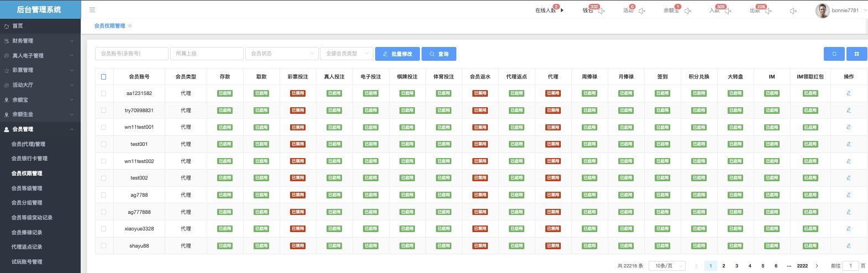This screenshot has height=273, width=868.
Task: Open the grid column settings button
Action: tap(856, 54)
